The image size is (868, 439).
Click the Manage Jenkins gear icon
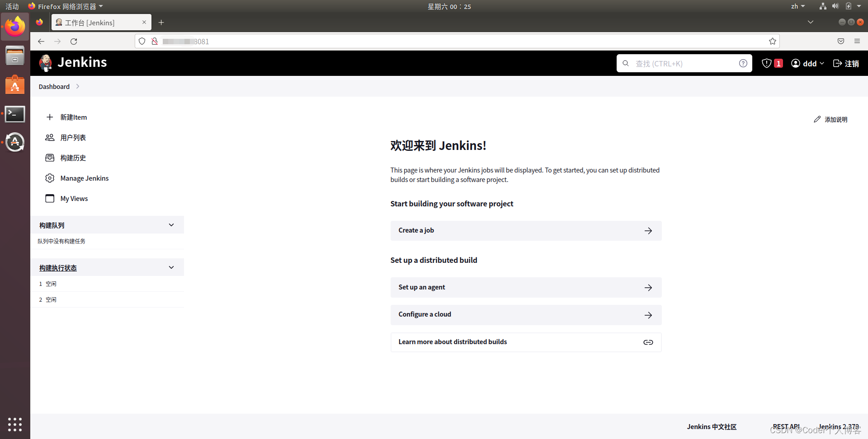pos(50,178)
